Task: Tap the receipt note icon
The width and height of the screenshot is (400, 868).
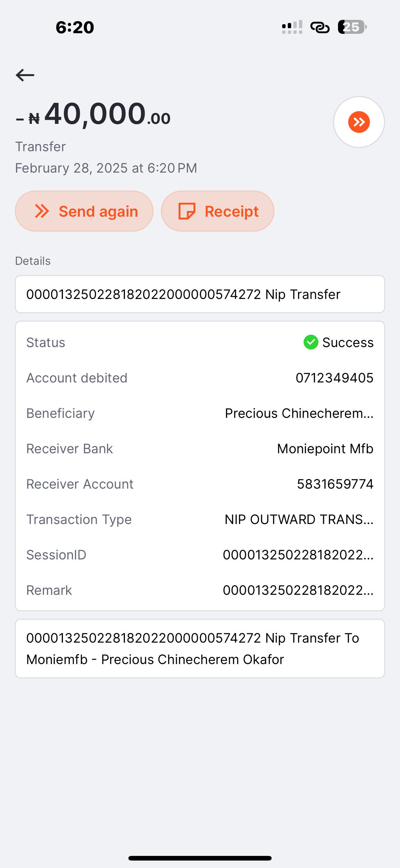Action: tap(187, 211)
